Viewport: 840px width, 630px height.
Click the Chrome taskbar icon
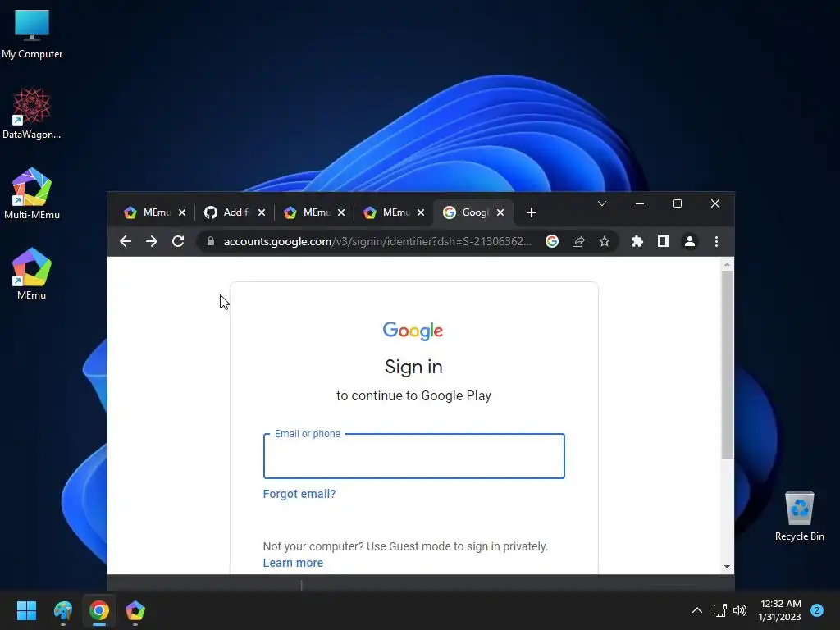[99, 610]
